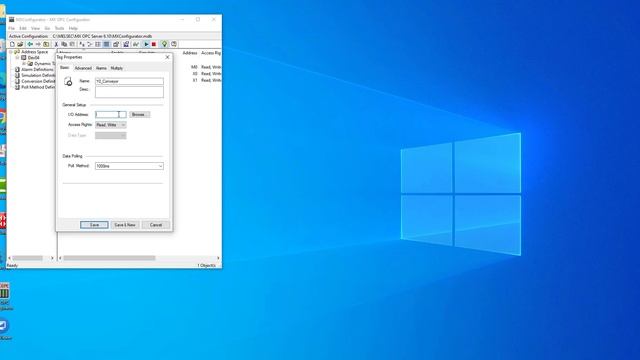Switch to the Multiply tab
Image resolution: width=640 pixels, height=360 pixels.
pyautogui.click(x=117, y=68)
